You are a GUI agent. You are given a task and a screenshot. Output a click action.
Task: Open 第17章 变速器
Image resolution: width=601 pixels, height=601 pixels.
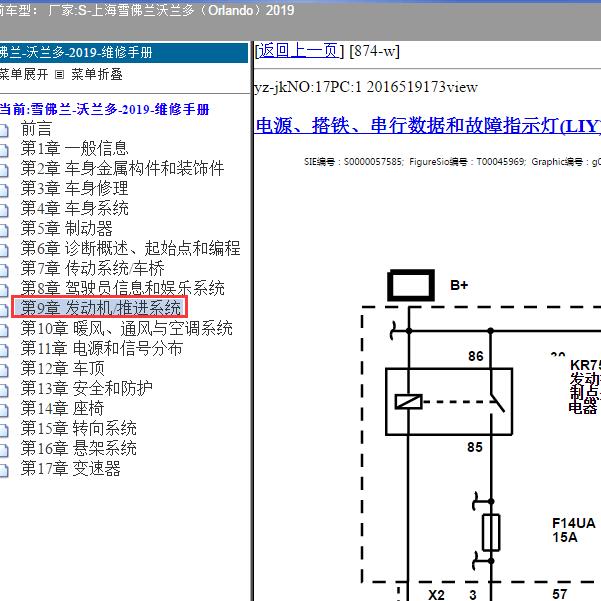tap(71, 468)
